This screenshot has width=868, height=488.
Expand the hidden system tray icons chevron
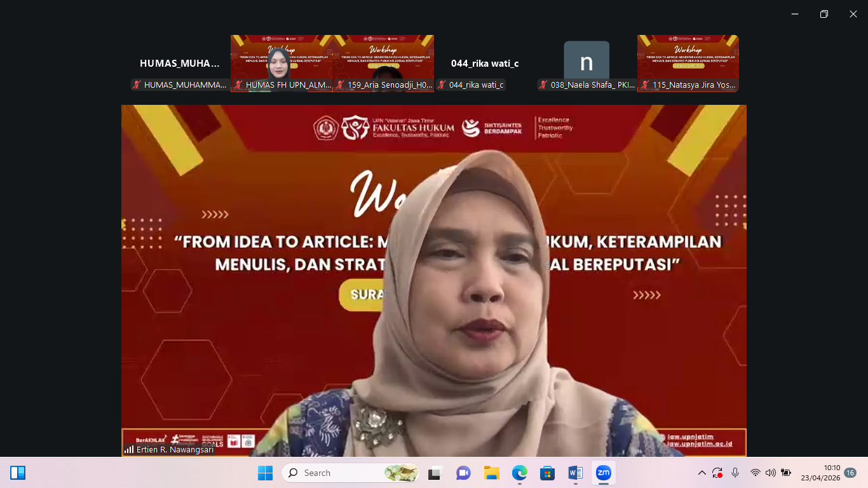click(x=702, y=473)
